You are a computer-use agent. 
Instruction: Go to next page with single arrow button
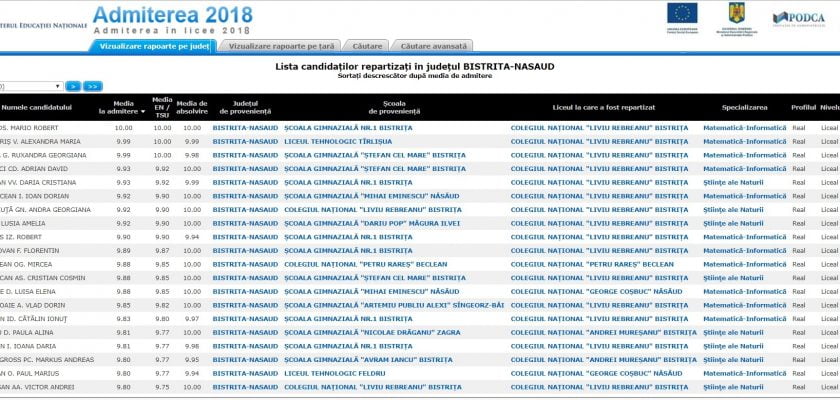(73, 86)
